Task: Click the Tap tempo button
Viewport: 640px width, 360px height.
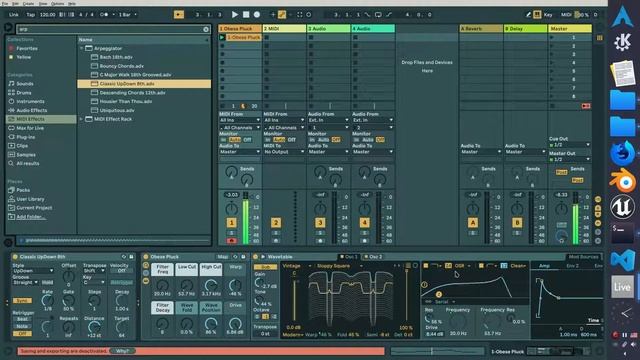Action: pyautogui.click(x=31, y=15)
